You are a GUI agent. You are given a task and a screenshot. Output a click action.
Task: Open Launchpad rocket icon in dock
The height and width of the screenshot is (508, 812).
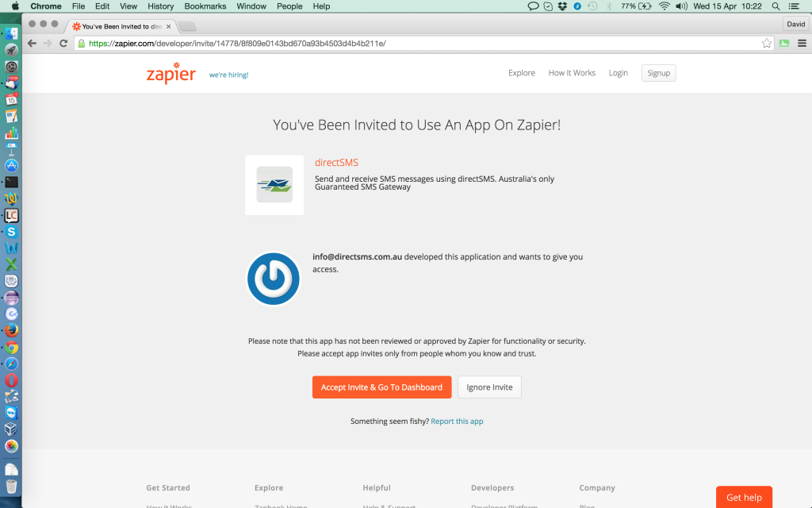[x=11, y=50]
